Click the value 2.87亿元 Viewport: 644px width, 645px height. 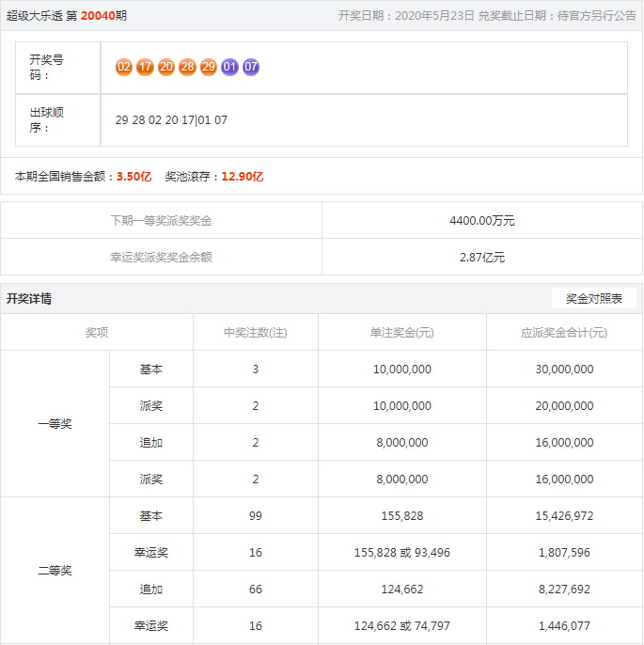(482, 257)
